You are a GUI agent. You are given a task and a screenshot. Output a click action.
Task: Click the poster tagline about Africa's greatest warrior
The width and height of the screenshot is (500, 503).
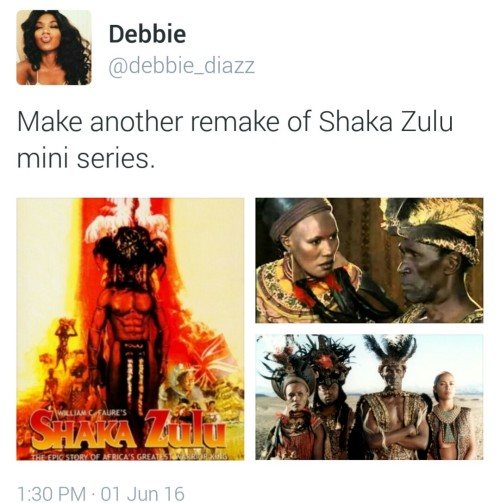[x=131, y=456]
